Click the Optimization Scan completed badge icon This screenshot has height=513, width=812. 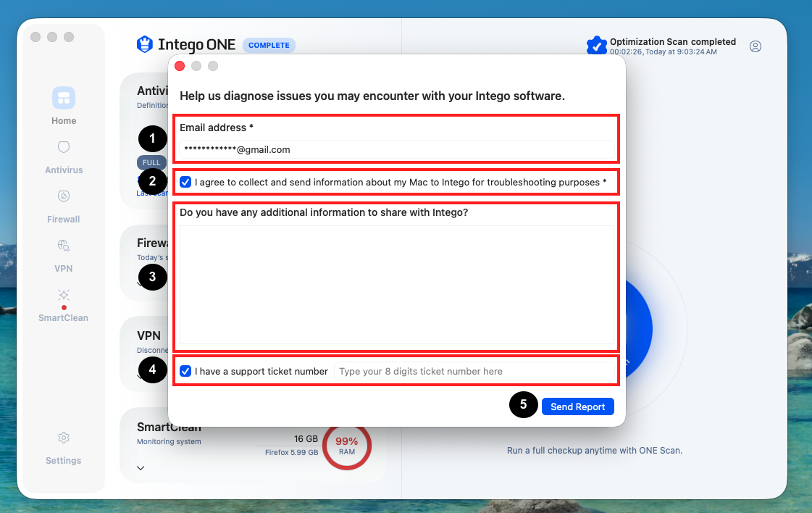[597, 46]
